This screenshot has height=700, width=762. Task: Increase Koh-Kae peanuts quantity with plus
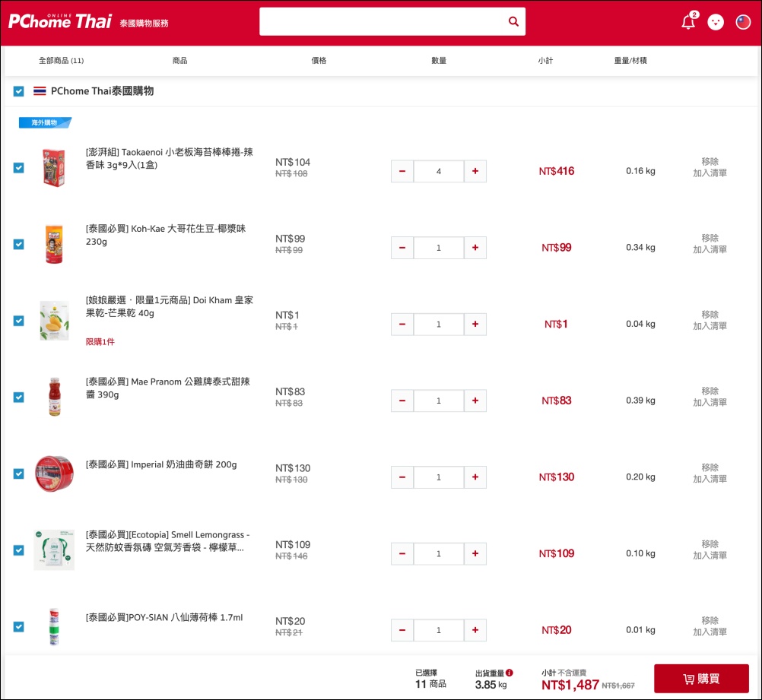tap(475, 248)
